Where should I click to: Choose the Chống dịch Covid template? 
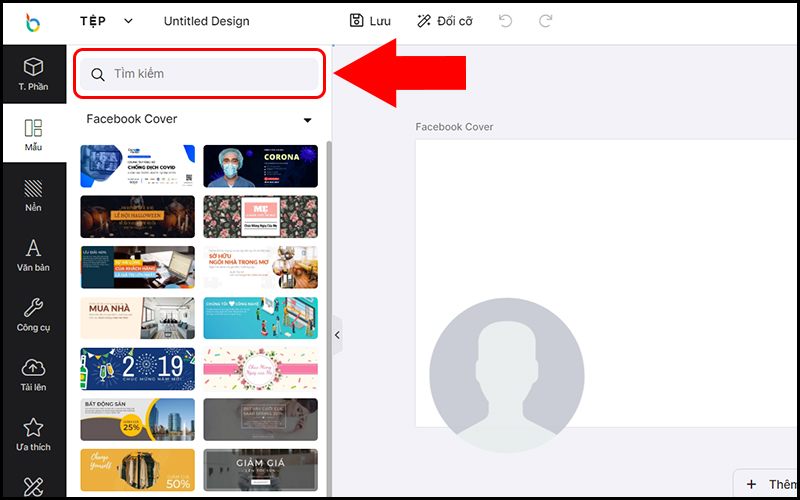pos(138,166)
